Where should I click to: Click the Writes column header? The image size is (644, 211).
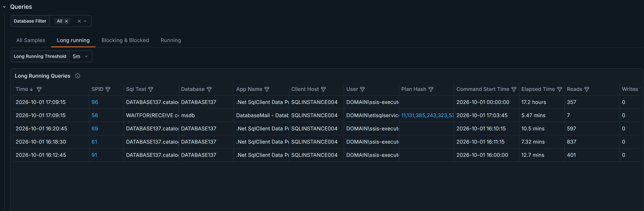[x=630, y=89]
